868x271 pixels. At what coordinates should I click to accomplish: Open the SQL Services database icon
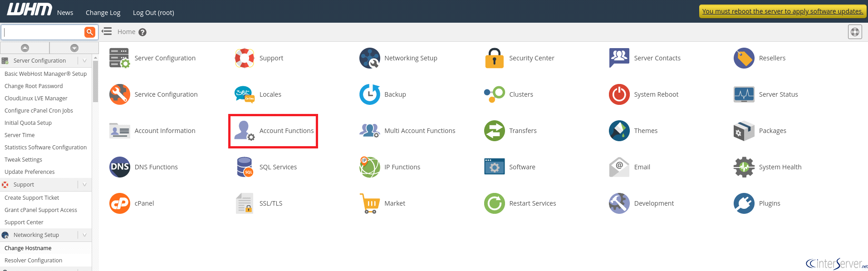click(245, 167)
